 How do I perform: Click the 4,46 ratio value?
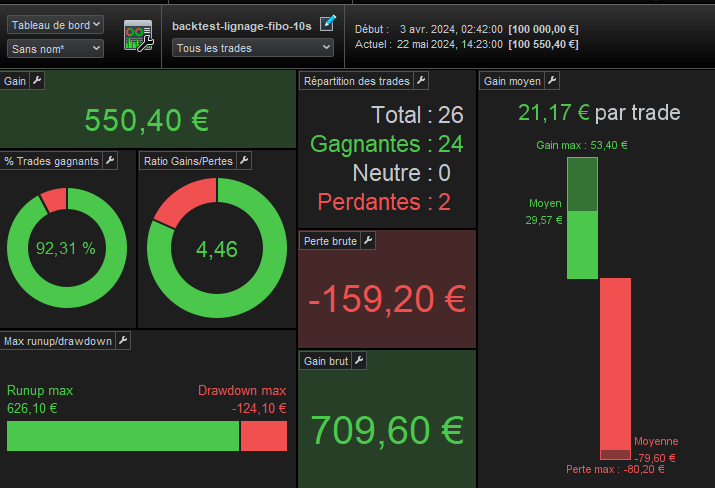pos(217,249)
